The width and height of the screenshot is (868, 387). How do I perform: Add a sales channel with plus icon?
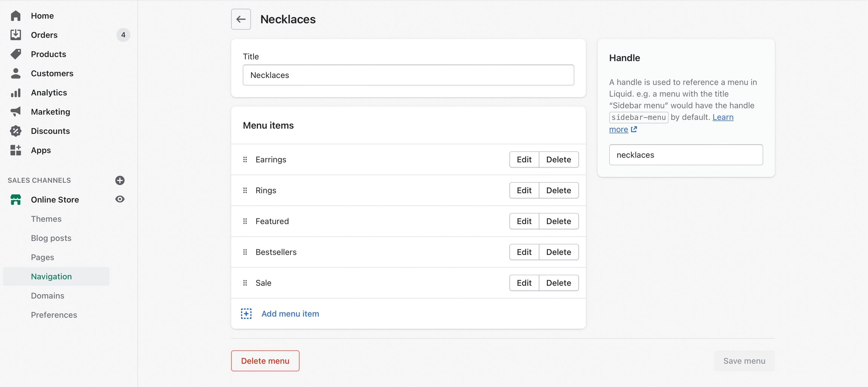point(120,180)
